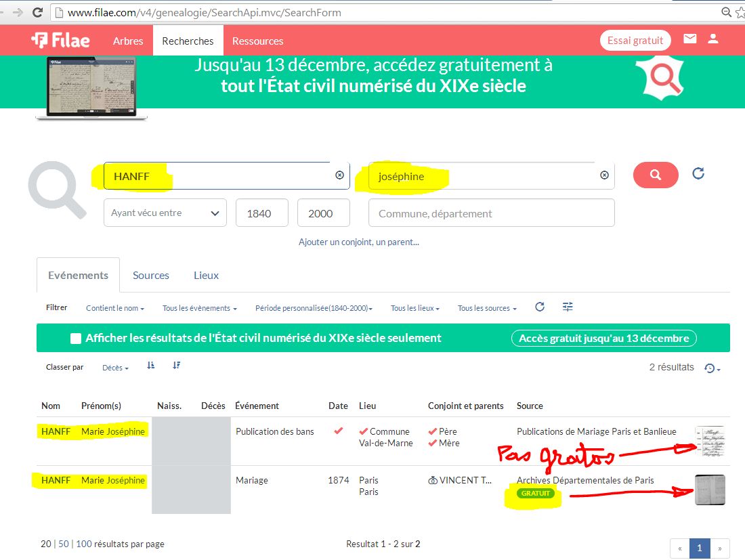Click the 'Source' column header
The height and width of the screenshot is (560, 745).
click(x=530, y=406)
